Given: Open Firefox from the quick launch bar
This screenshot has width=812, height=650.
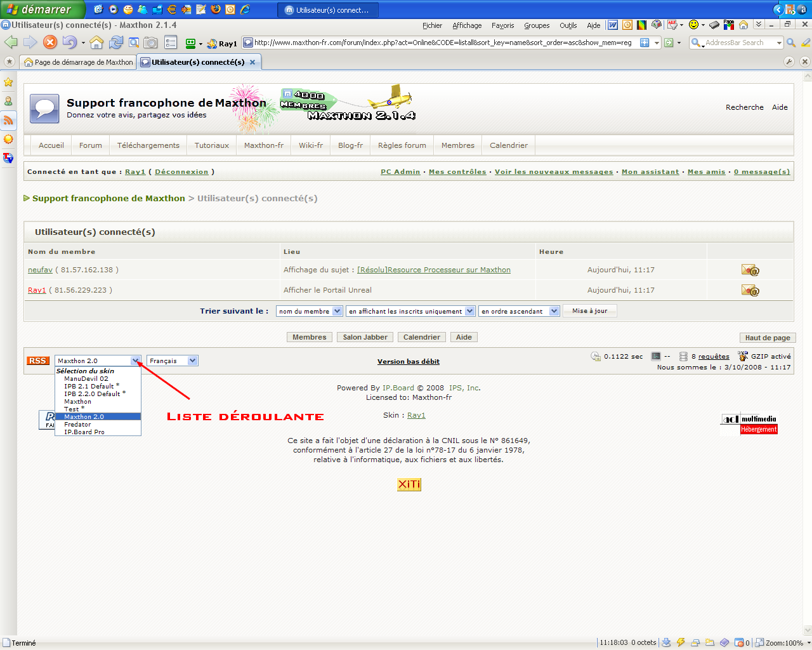Looking at the screenshot, I should point(216,10).
